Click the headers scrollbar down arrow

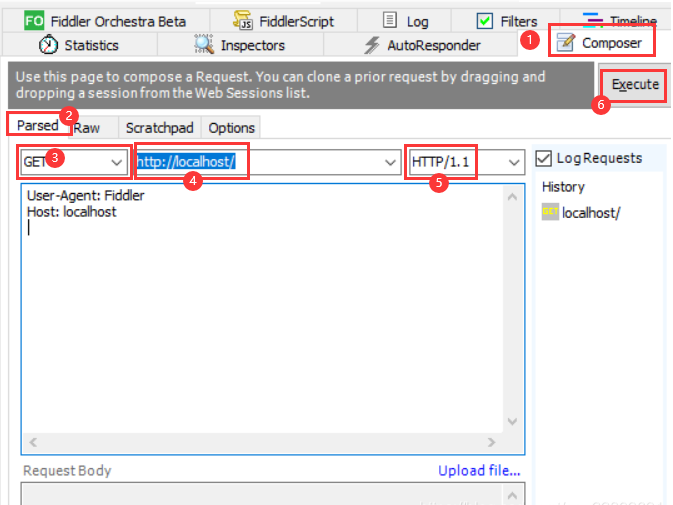[x=512, y=421]
